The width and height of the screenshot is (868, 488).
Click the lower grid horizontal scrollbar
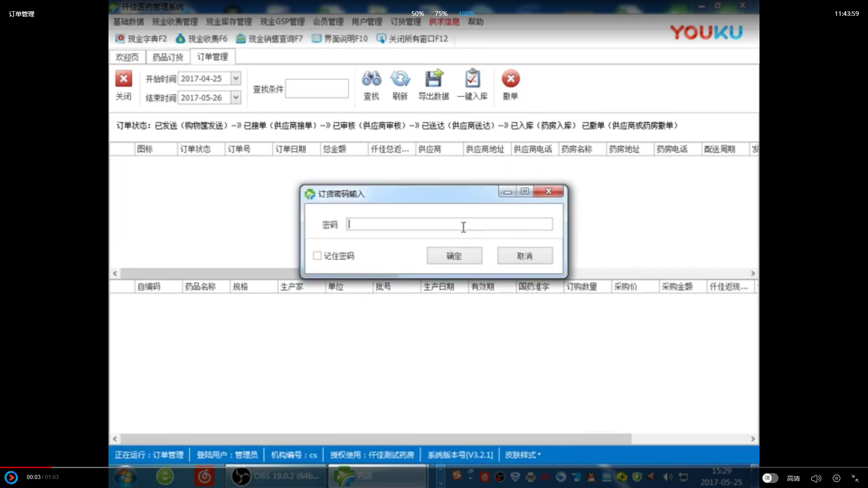click(375, 439)
